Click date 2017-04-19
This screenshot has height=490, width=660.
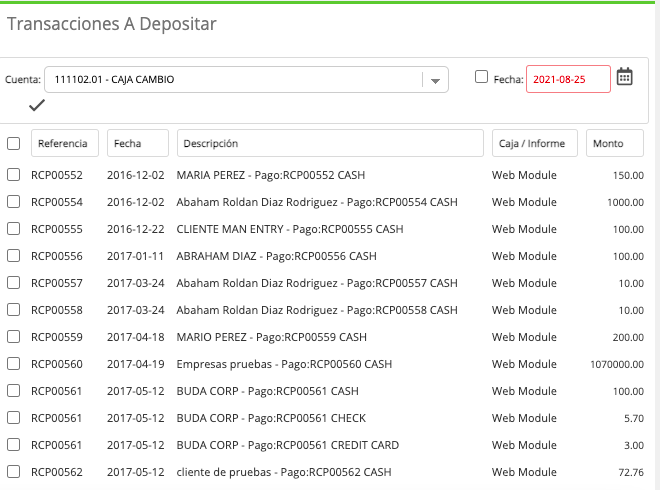tap(136, 364)
